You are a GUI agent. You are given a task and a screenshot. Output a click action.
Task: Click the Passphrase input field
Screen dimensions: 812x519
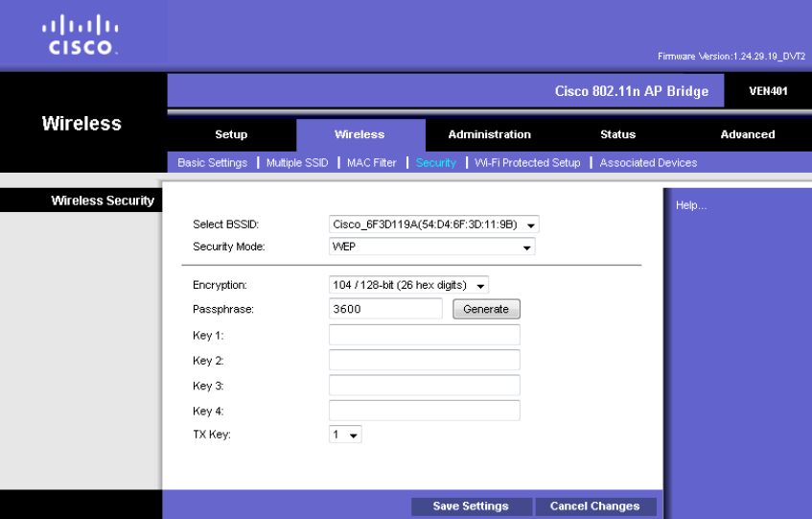(x=385, y=309)
